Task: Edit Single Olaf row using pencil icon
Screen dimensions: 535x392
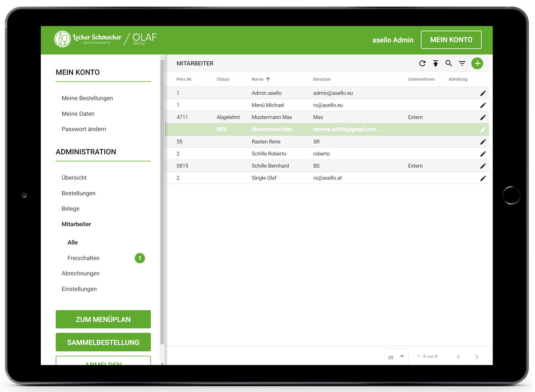Action: point(483,178)
